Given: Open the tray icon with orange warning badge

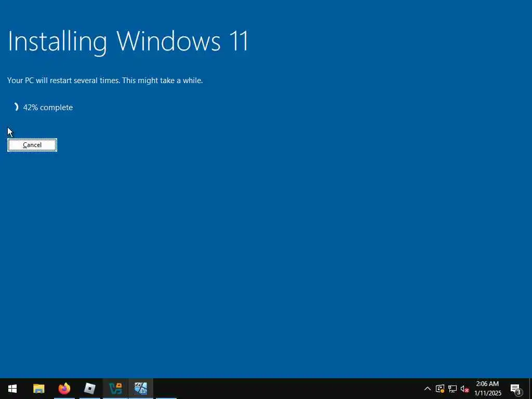Looking at the screenshot, I should click(440, 389).
